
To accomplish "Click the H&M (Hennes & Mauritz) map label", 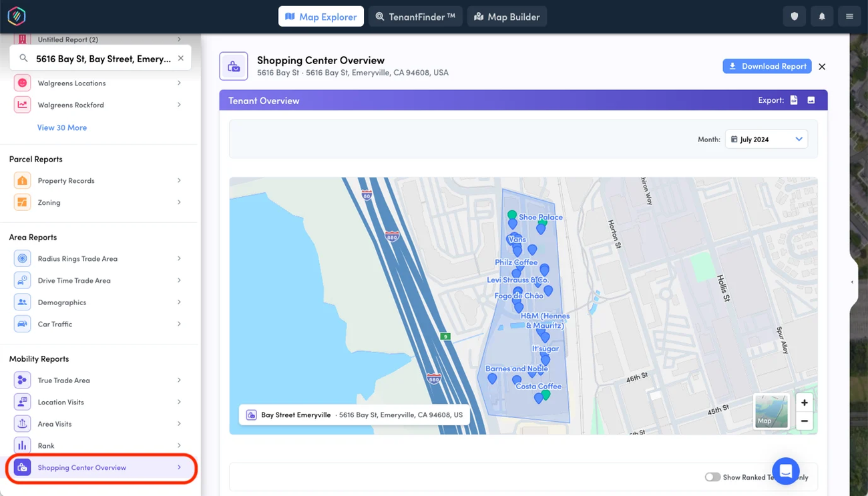I will tap(546, 320).
